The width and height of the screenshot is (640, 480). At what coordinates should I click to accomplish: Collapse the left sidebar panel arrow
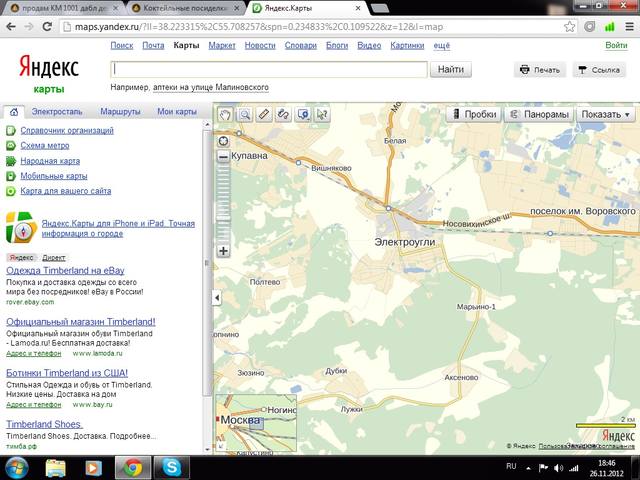click(x=217, y=298)
